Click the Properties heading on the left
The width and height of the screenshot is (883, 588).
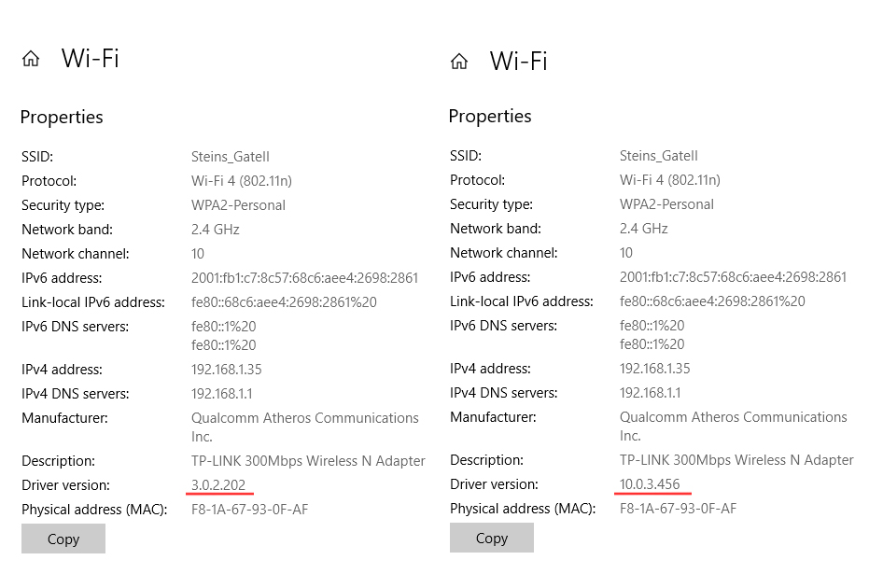tap(62, 117)
